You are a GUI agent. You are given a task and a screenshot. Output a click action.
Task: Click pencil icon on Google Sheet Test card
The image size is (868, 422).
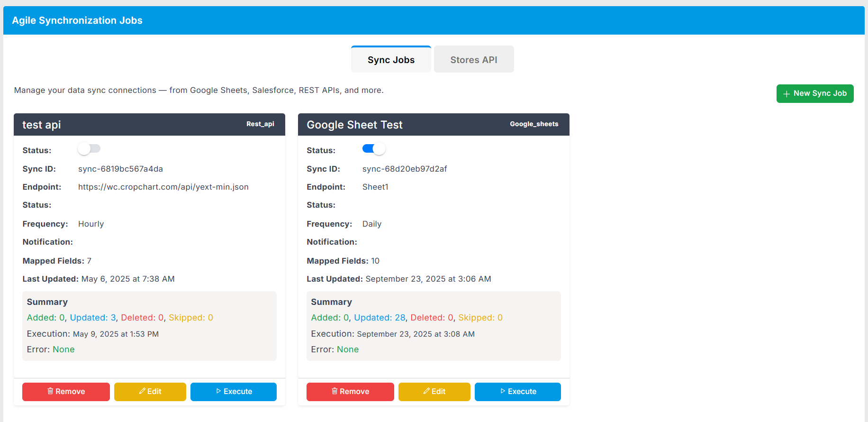pyautogui.click(x=426, y=391)
